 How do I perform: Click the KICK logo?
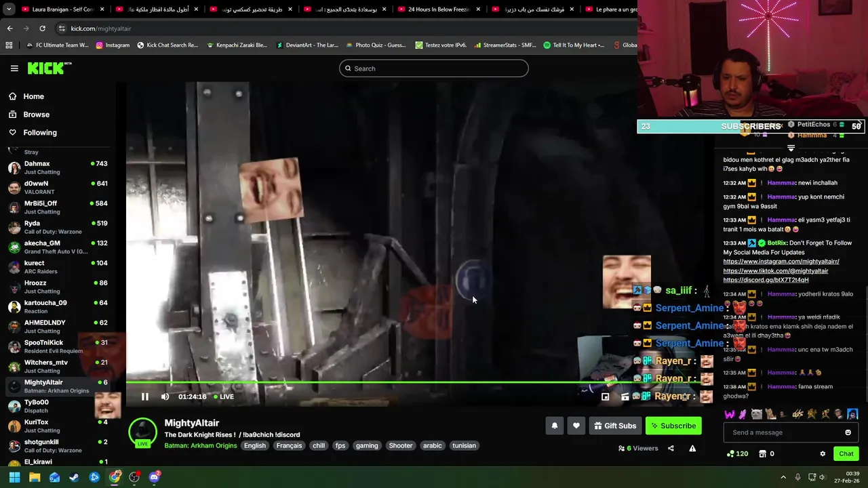click(50, 68)
